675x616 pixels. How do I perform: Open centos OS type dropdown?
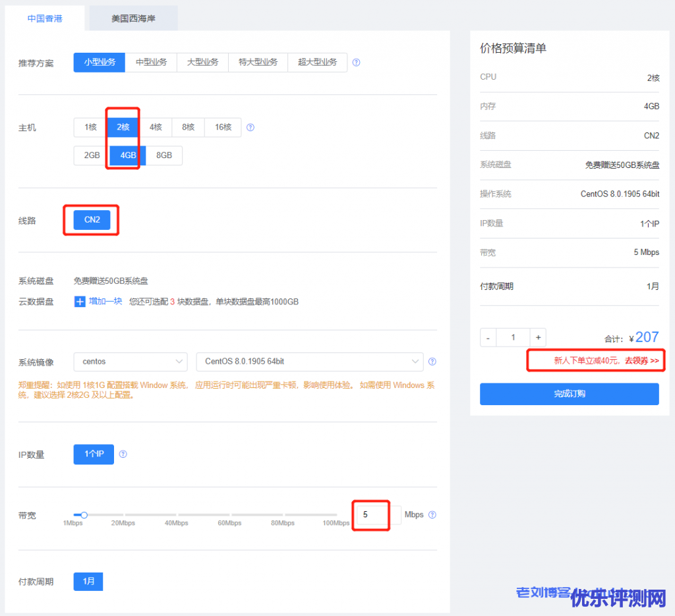click(x=131, y=362)
